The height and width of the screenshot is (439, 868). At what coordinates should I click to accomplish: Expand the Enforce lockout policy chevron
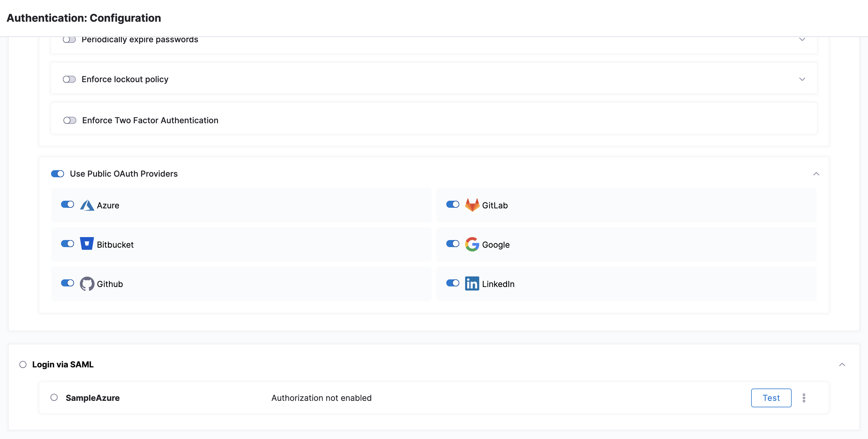coord(802,79)
